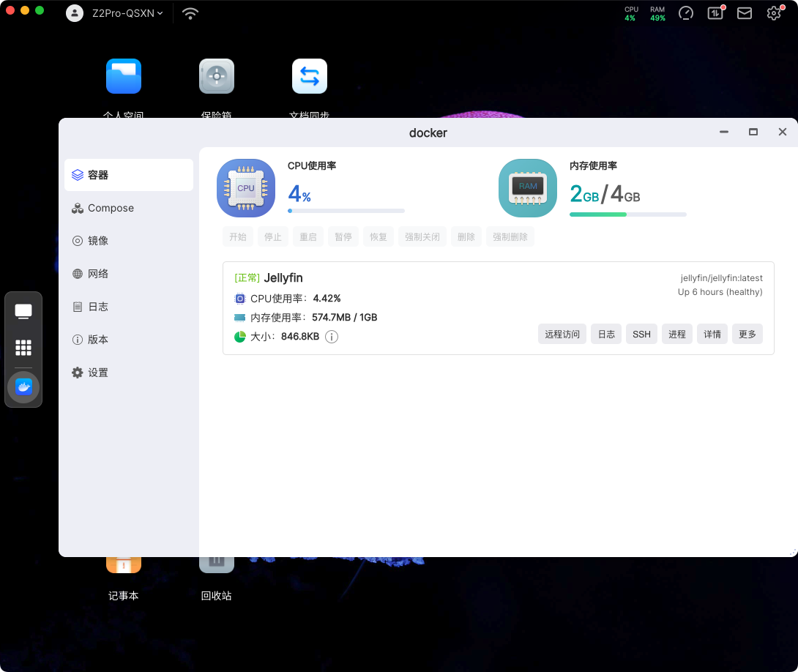
Task: Open the 文档同步 sync desktop icon
Action: [310, 77]
